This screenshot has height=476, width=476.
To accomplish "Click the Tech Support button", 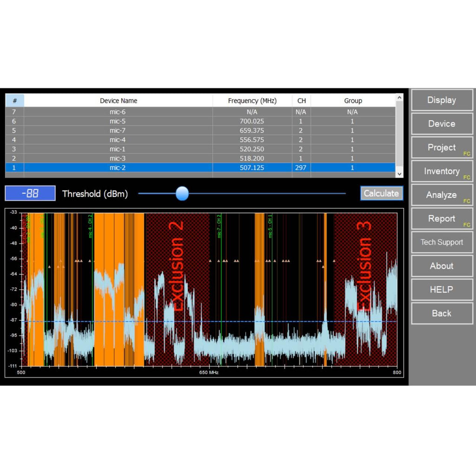I will coord(442,242).
